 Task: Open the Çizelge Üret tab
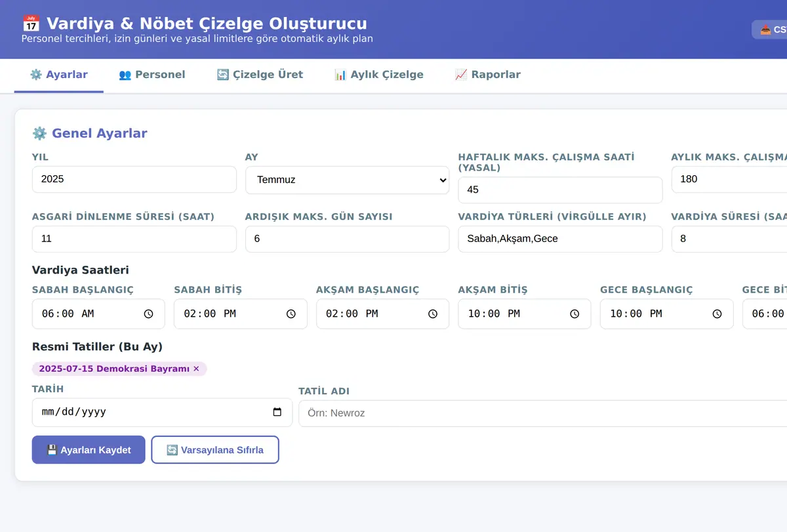point(260,75)
